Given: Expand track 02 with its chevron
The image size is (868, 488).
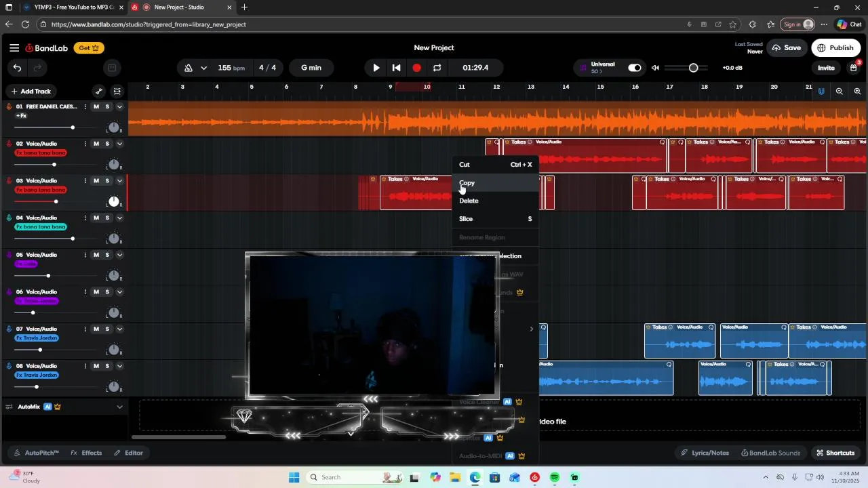Looking at the screenshot, I should tap(119, 144).
